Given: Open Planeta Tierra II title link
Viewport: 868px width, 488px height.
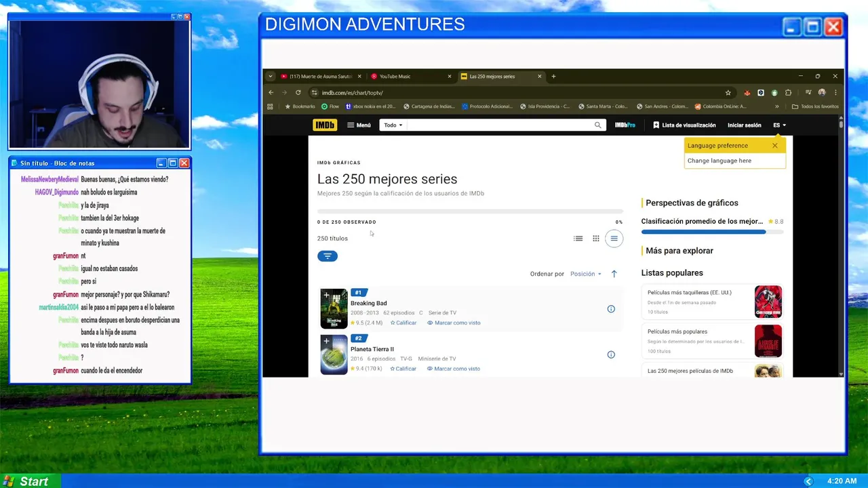Looking at the screenshot, I should 372,349.
